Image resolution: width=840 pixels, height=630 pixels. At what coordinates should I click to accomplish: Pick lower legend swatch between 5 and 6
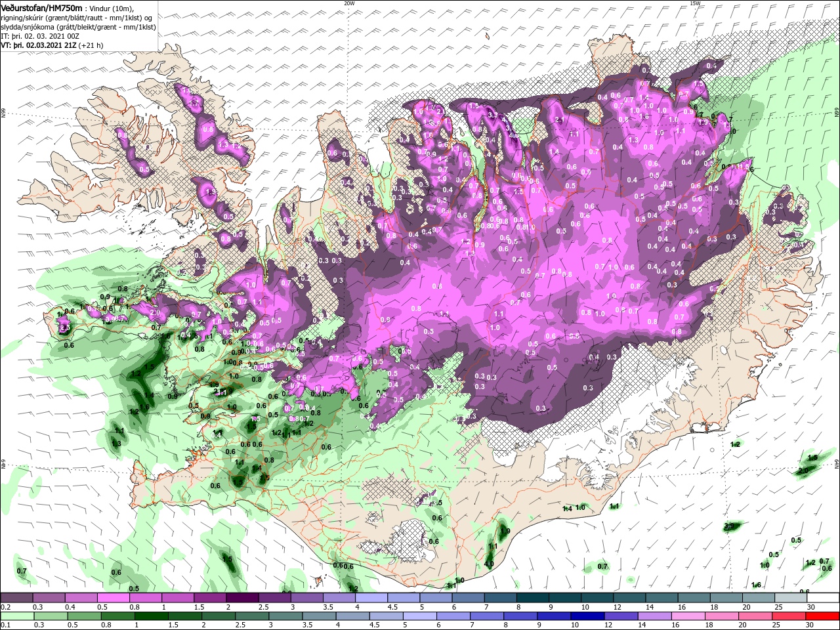point(419,616)
